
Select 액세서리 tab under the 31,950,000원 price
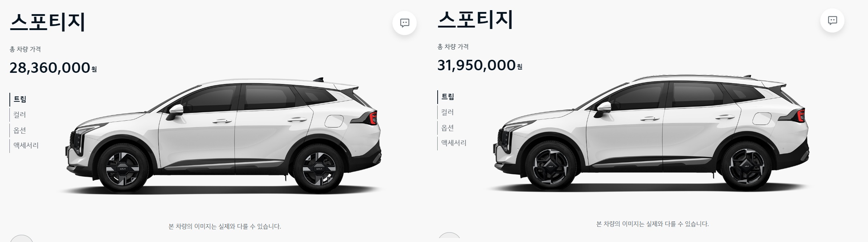454,143
